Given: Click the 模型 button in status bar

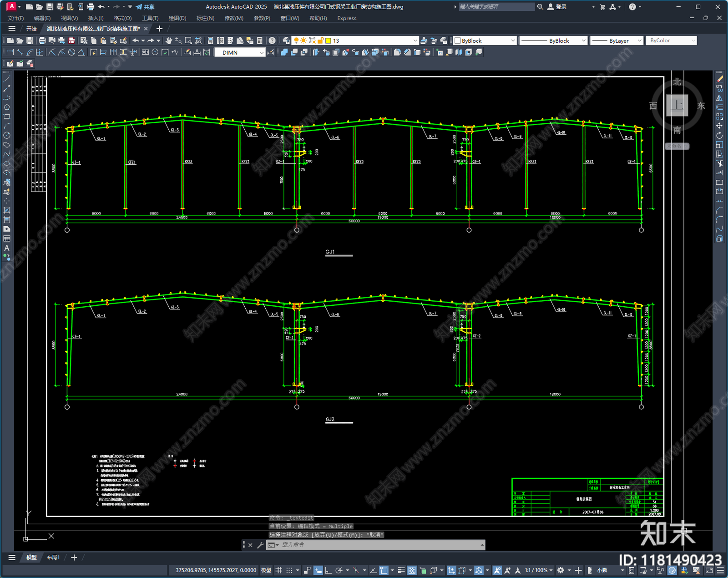Looking at the screenshot, I should 266,570.
